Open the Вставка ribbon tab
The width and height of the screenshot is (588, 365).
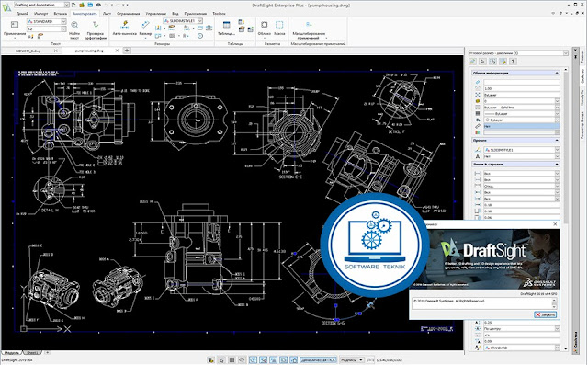[61, 14]
